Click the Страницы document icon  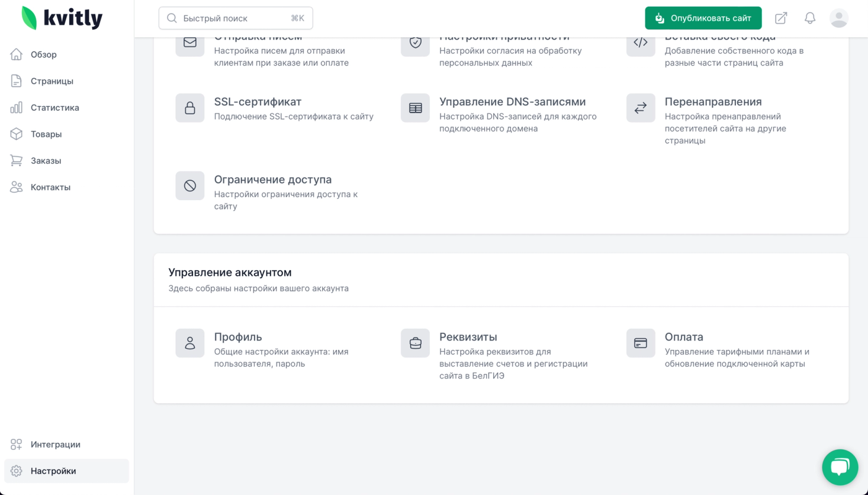pyautogui.click(x=17, y=81)
